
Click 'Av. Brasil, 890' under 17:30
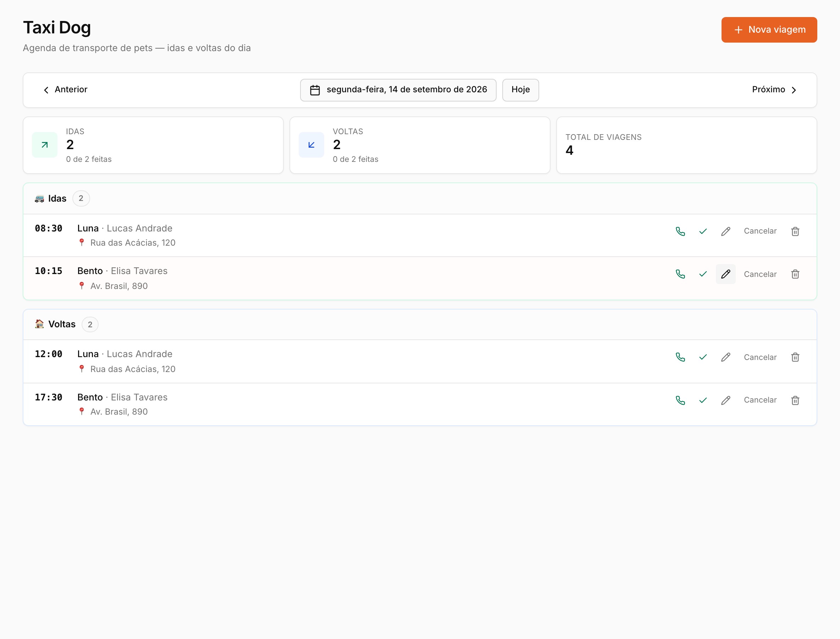(x=119, y=411)
